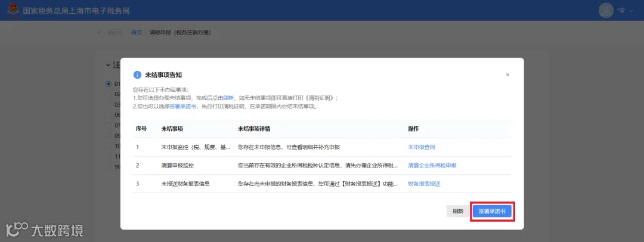The width and height of the screenshot is (644, 242).
Task: Click the 未报送财务报表信息 row item text
Action: pos(185,184)
